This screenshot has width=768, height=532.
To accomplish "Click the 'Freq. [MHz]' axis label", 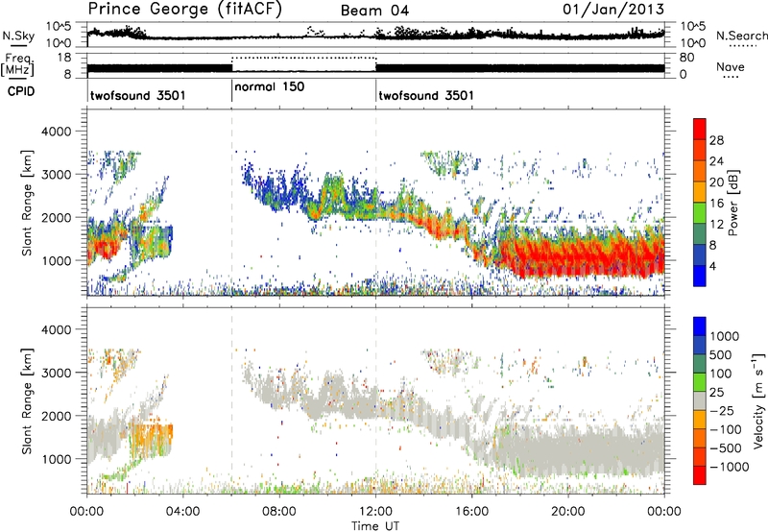I will pos(17,64).
